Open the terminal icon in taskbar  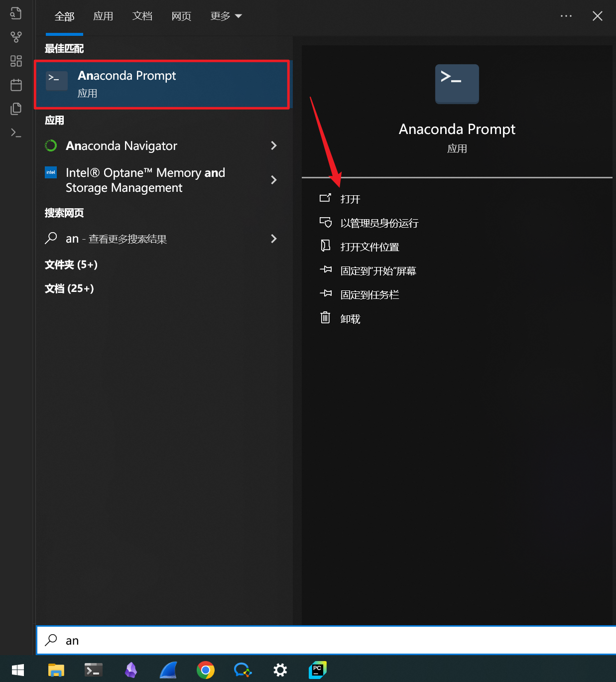tap(94, 670)
